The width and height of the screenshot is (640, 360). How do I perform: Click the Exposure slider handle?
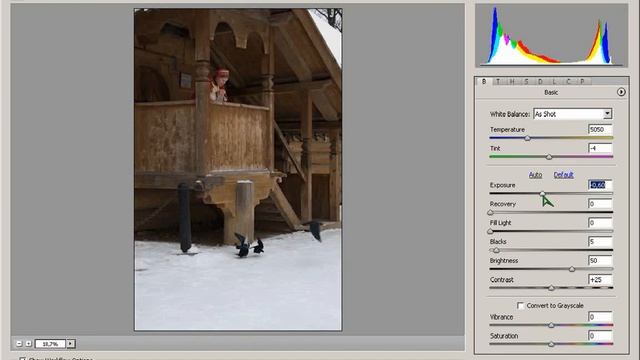pyautogui.click(x=542, y=194)
